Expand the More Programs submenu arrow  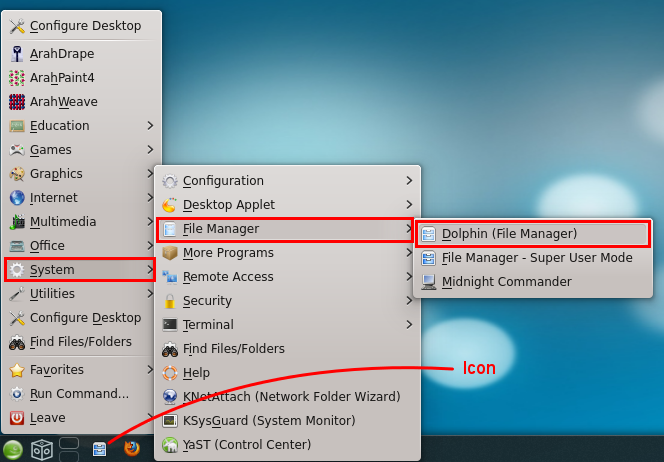click(x=409, y=253)
